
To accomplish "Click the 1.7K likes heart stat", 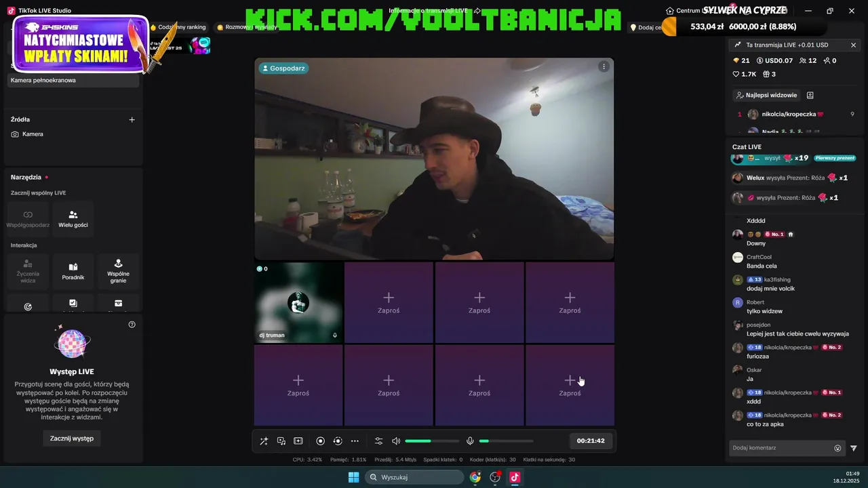I will 744,75.
